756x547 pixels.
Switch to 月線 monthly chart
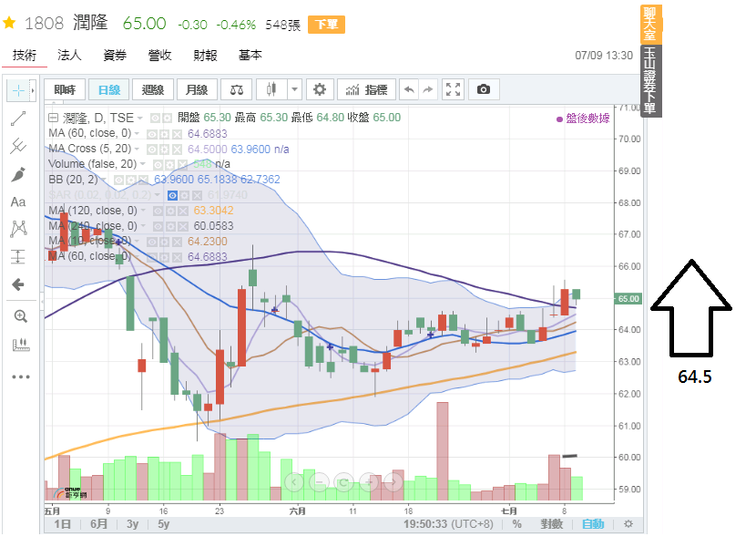(x=197, y=89)
